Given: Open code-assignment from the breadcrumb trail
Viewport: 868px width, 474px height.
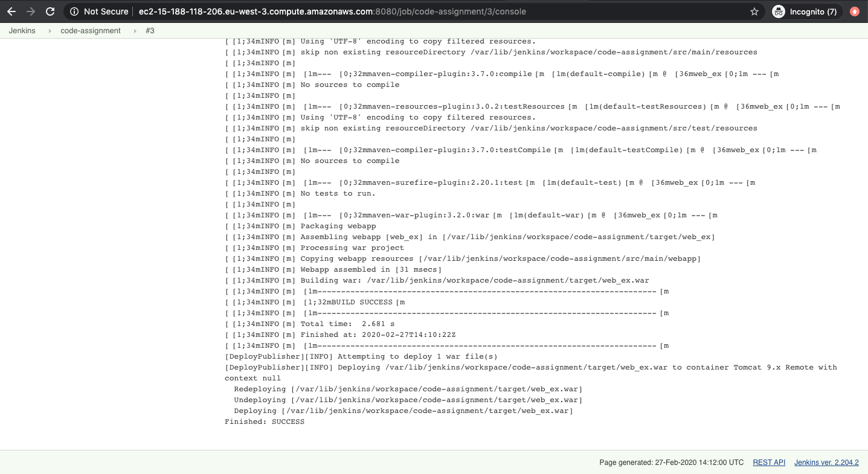Looking at the screenshot, I should [90, 30].
